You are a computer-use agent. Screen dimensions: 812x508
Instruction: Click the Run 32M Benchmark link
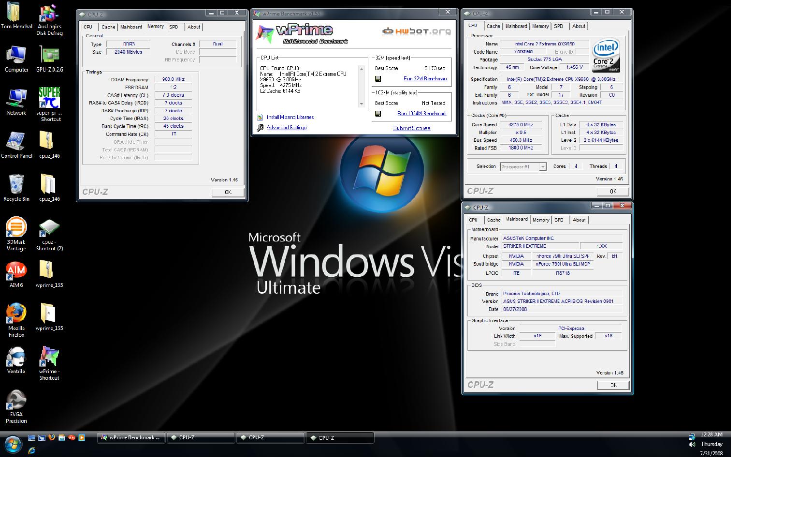pyautogui.click(x=425, y=79)
